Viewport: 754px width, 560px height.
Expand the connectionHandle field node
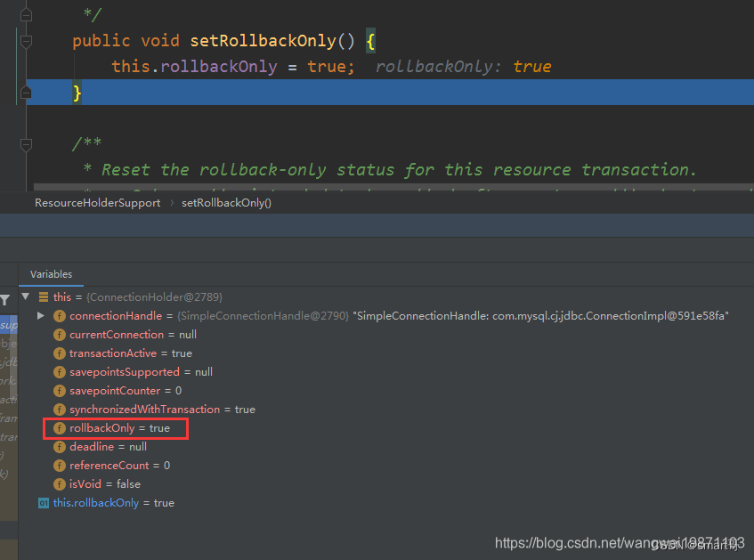pyautogui.click(x=41, y=315)
